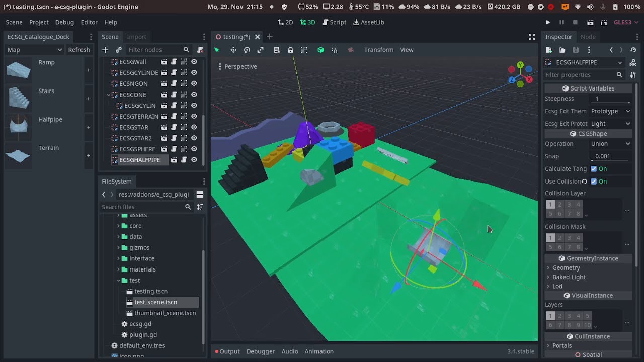Click the viewport orientation gizmo
The height and width of the screenshot is (362, 644).
tap(520, 74)
